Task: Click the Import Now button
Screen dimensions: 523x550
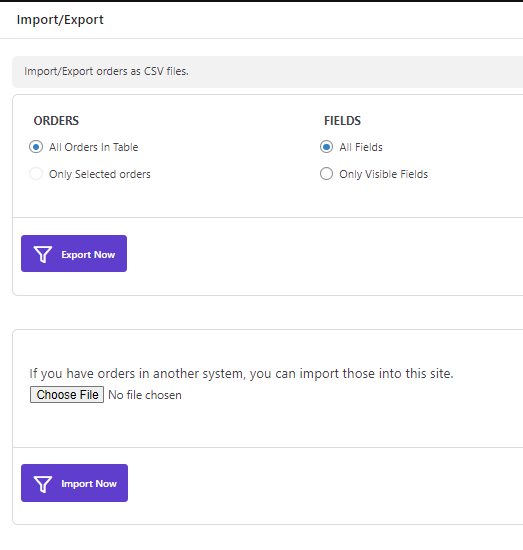Action: 74,483
